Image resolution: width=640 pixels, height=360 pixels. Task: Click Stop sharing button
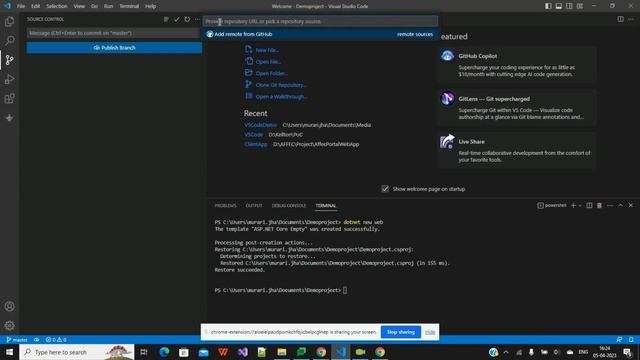(x=401, y=332)
